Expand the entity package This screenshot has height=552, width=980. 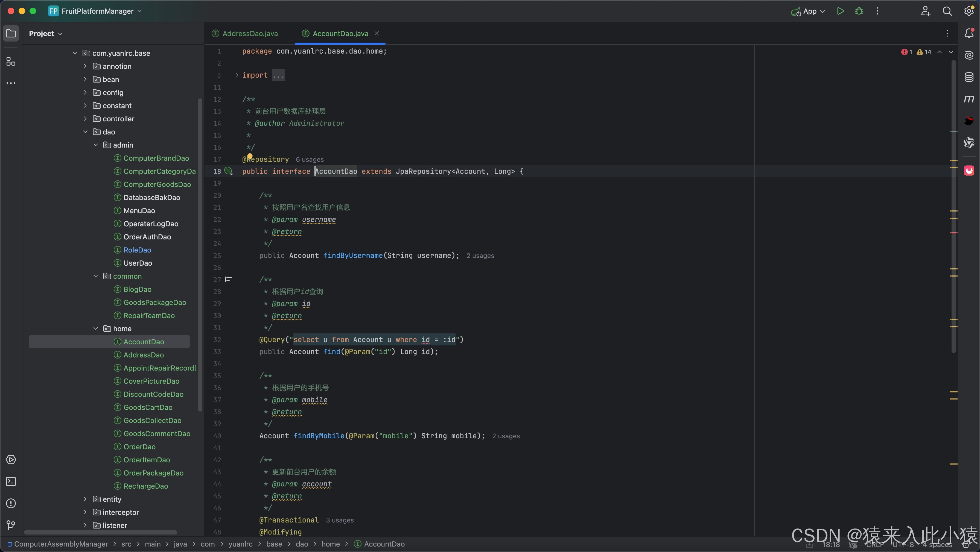[85, 499]
